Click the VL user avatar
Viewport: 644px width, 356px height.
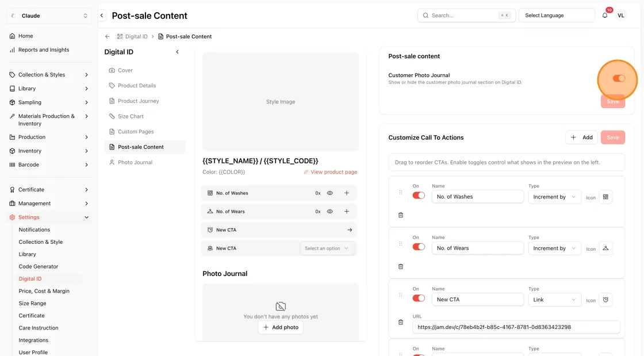click(620, 16)
